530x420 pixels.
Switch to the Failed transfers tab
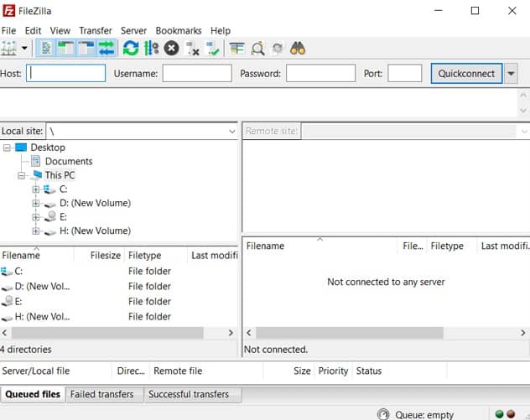pos(101,394)
